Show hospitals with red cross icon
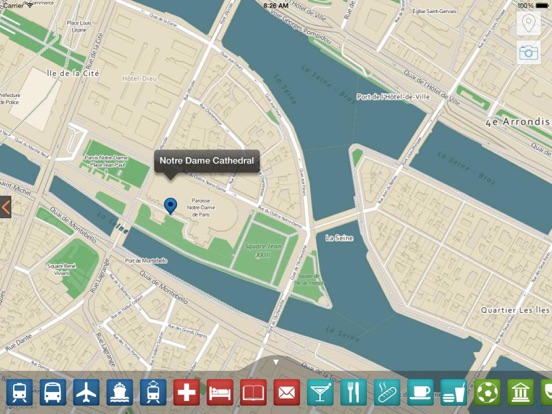The width and height of the screenshot is (552, 414). click(187, 392)
